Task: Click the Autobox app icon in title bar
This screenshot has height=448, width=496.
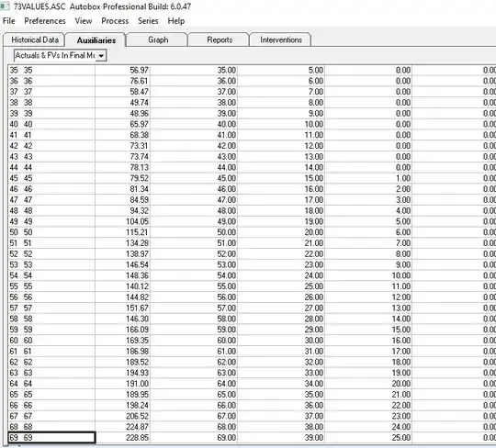Action: (x=4, y=6)
